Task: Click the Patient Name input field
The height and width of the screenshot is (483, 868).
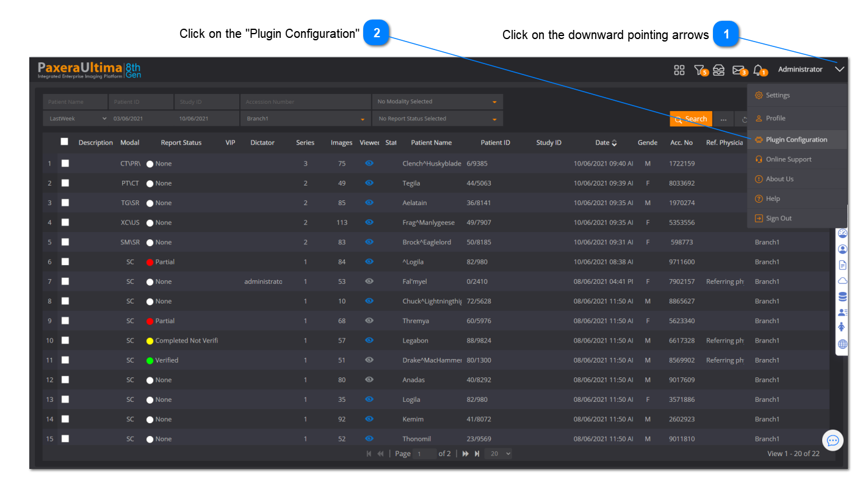Action: 75,102
